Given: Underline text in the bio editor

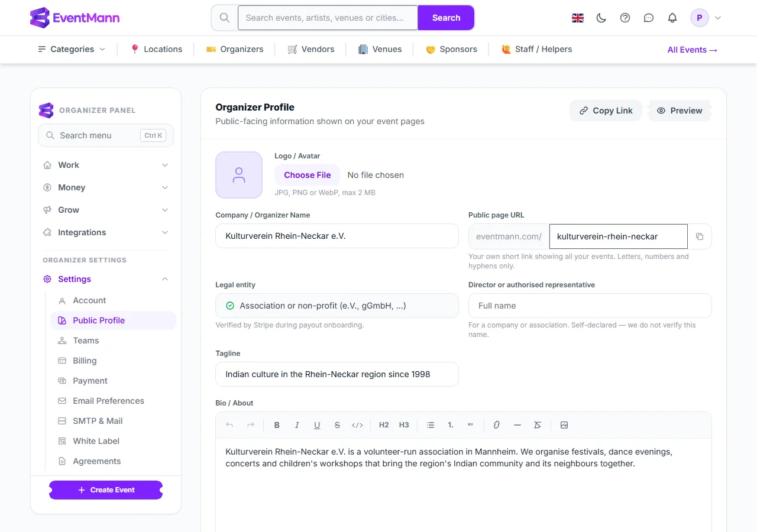Looking at the screenshot, I should coord(317,425).
